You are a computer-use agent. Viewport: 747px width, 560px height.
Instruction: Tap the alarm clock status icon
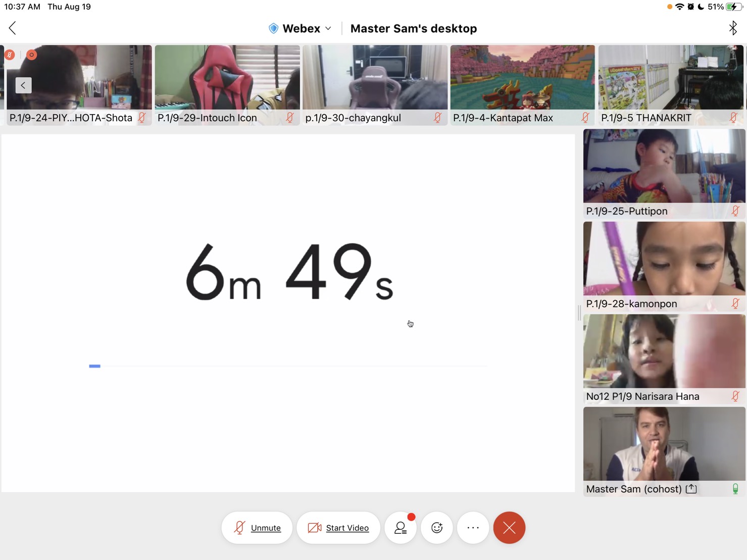click(x=691, y=7)
